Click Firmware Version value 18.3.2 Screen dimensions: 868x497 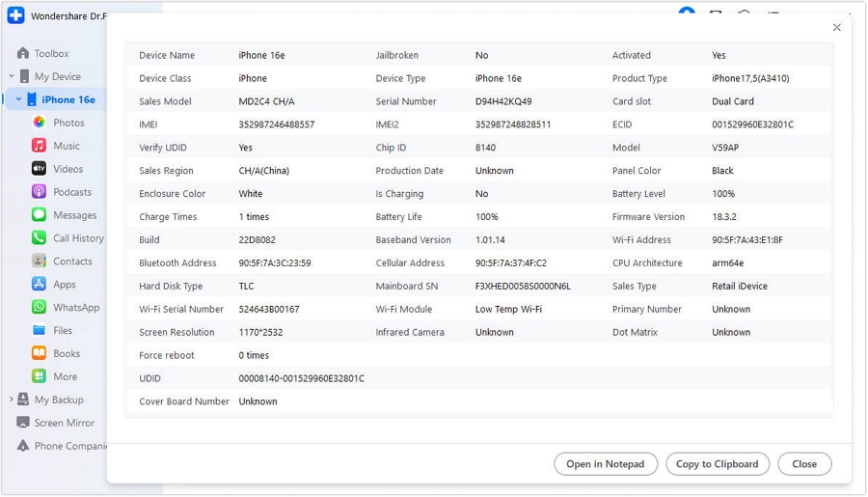[724, 216]
